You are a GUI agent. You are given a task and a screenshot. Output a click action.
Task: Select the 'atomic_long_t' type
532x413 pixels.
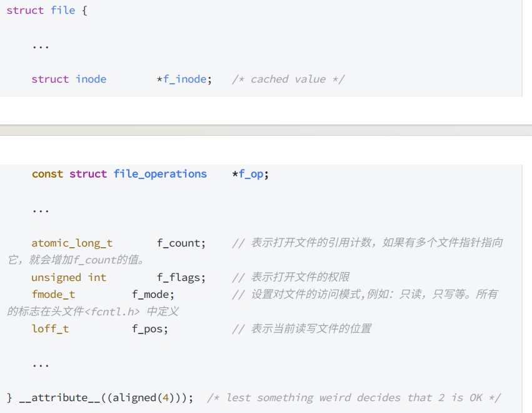coord(72,243)
